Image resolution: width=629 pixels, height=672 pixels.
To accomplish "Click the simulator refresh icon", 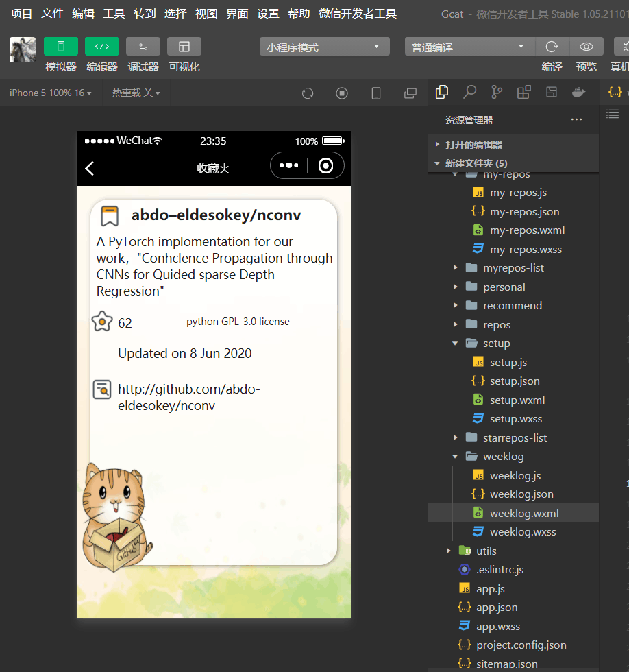I will (308, 93).
